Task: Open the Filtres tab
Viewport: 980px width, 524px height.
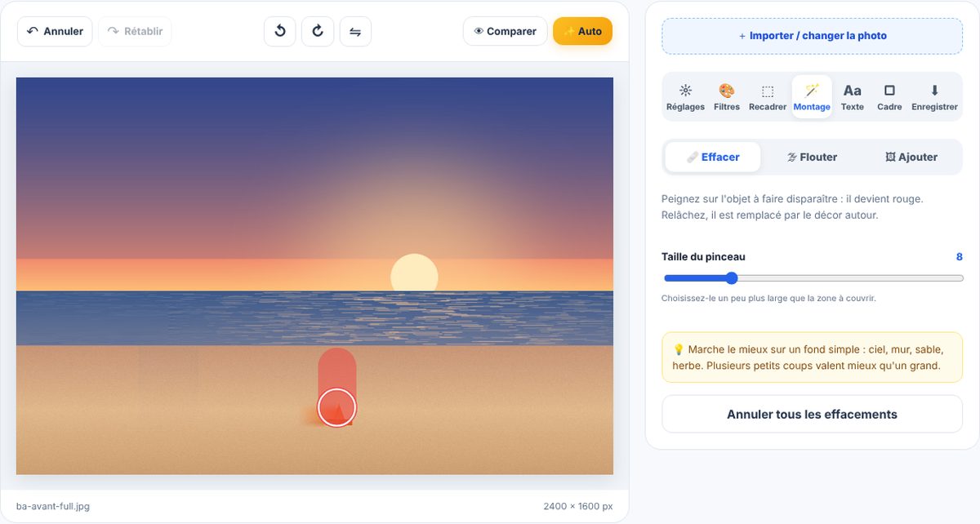Action: tap(726, 97)
